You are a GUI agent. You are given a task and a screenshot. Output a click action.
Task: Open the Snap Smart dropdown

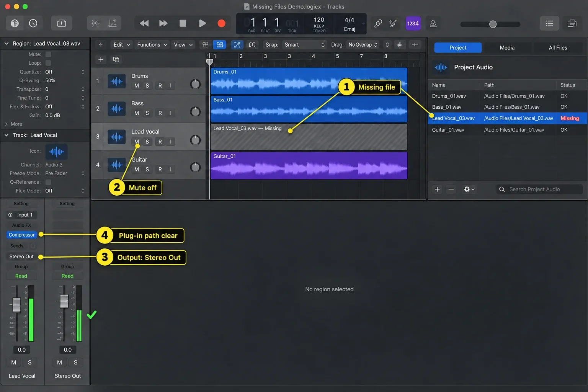click(304, 45)
